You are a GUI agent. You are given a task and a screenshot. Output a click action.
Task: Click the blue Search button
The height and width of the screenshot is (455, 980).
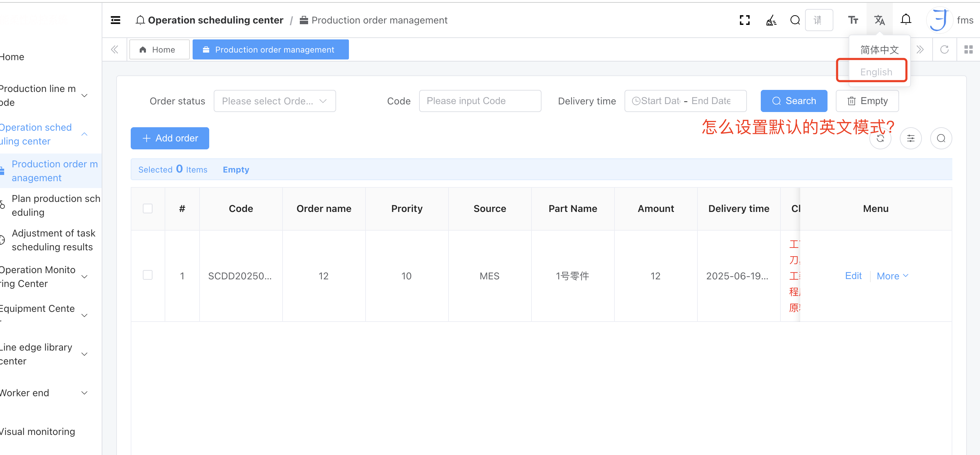click(x=794, y=101)
